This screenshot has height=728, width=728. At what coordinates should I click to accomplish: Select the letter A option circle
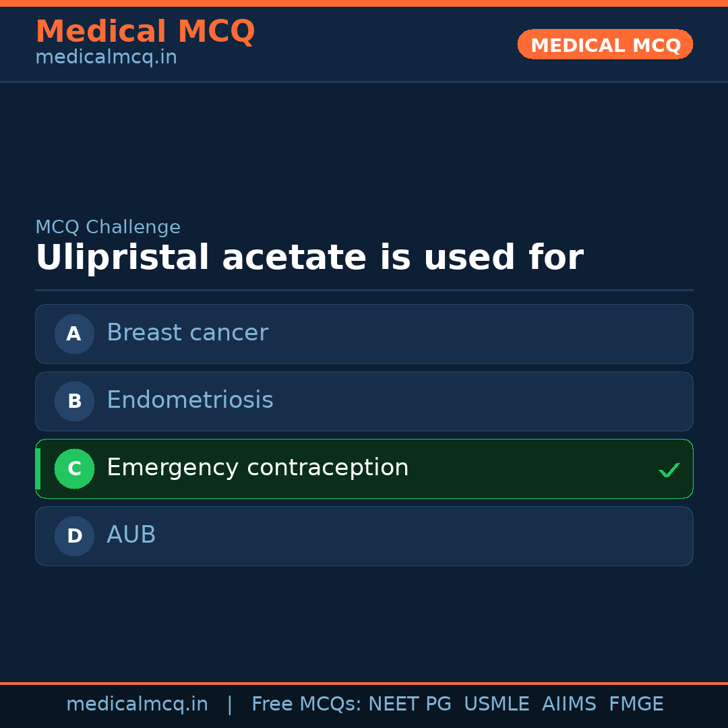[x=74, y=334]
